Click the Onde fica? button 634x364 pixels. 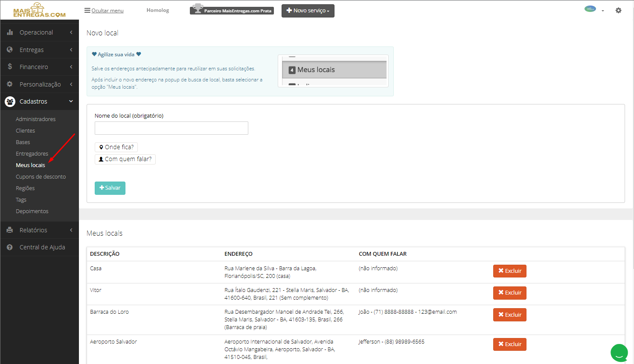click(116, 147)
